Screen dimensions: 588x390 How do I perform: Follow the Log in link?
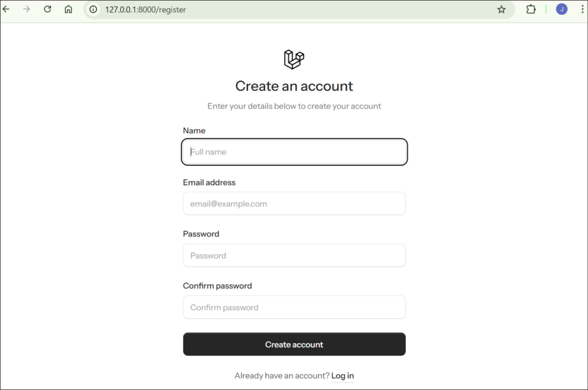[342, 376]
